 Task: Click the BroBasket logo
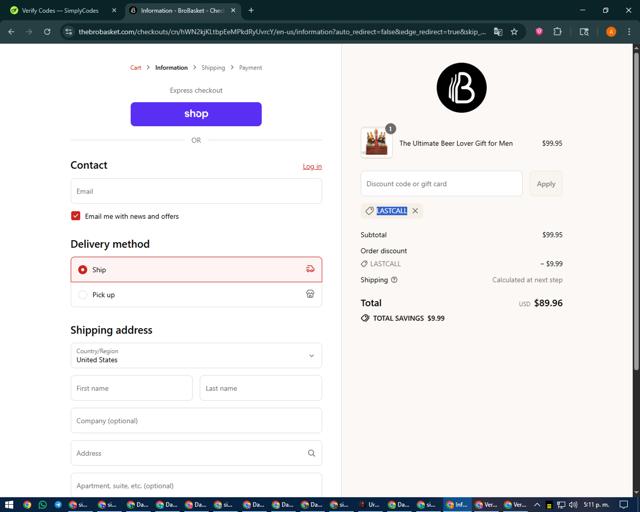click(x=462, y=88)
